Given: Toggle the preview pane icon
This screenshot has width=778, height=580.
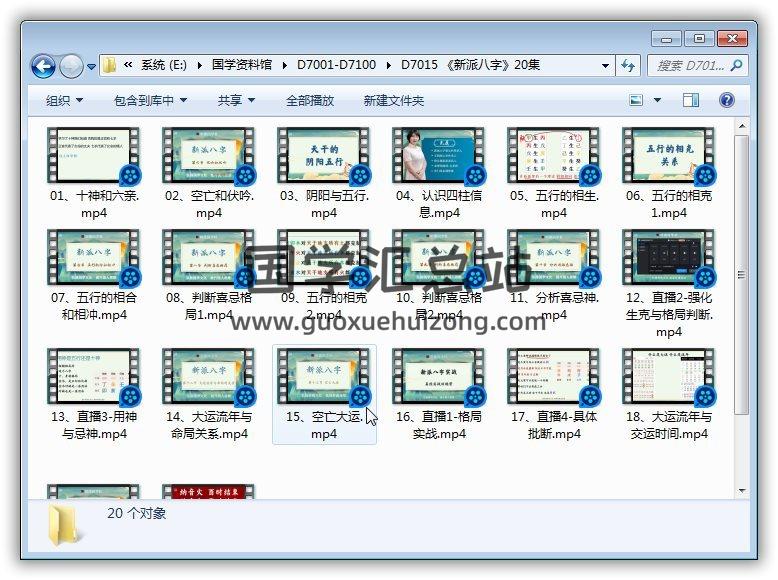Looking at the screenshot, I should (x=691, y=100).
